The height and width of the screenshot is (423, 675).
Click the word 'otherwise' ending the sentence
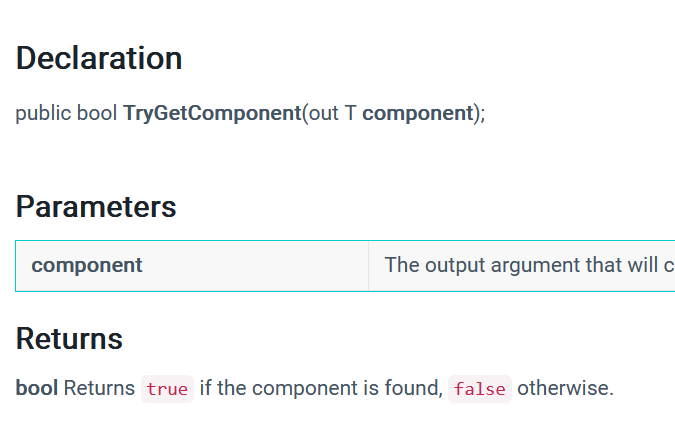tap(564, 388)
